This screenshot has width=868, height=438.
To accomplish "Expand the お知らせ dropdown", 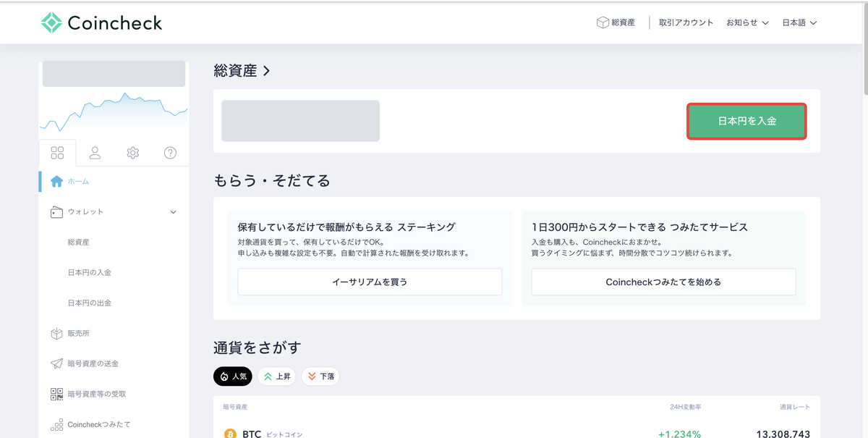I will [x=747, y=22].
